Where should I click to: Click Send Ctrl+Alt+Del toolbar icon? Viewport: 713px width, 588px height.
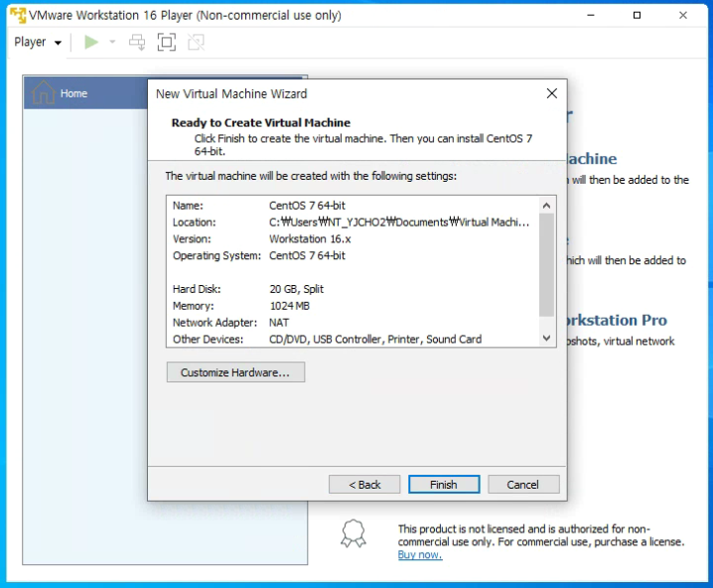[137, 43]
